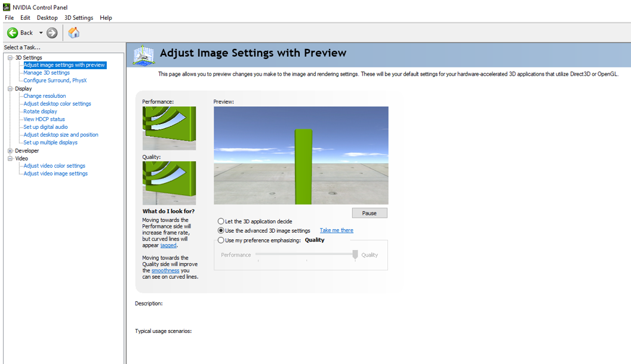Click the Performance sample thumbnail
Viewport: 631px width, 364px height.
[169, 128]
